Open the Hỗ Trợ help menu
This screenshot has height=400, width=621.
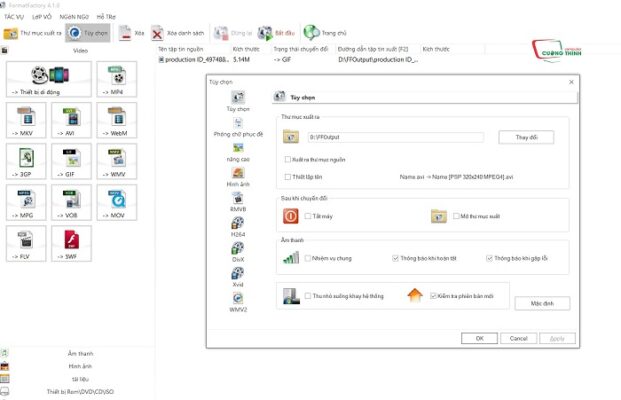click(106, 17)
